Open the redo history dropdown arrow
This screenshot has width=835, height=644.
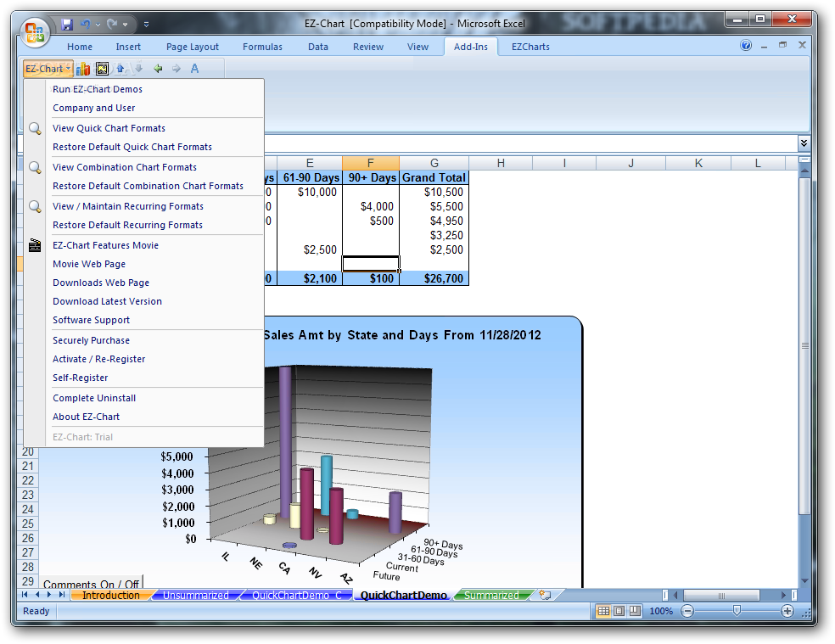125,25
